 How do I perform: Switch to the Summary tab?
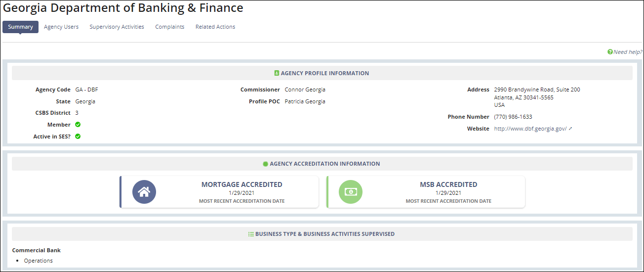(20, 27)
